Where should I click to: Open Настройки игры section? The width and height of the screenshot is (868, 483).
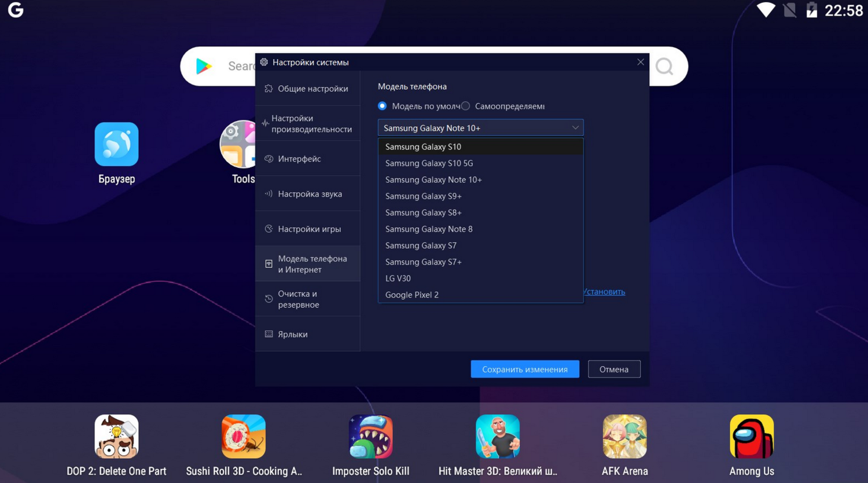point(308,229)
